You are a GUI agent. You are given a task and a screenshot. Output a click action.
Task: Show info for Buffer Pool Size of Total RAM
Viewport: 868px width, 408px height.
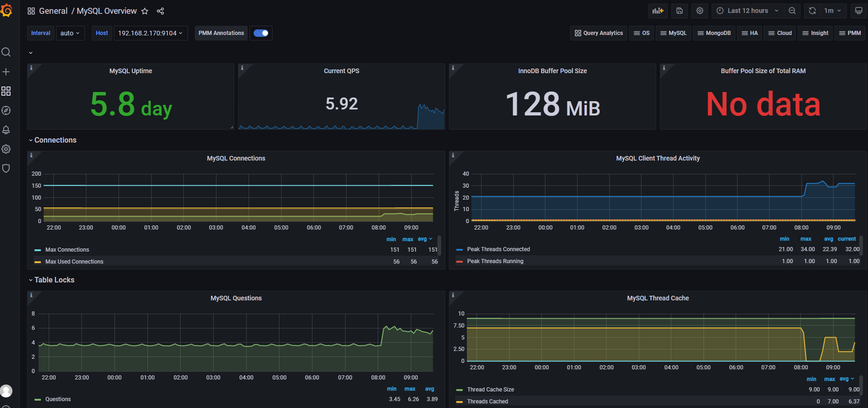[x=664, y=68]
